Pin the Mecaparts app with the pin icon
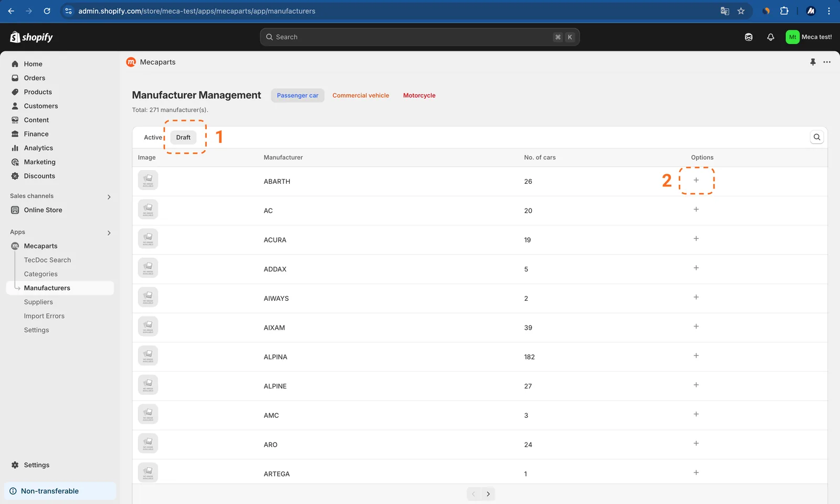 coord(813,62)
